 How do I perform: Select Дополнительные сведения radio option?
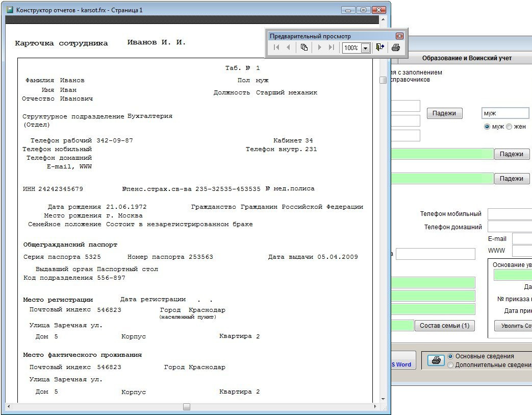[x=450, y=365]
